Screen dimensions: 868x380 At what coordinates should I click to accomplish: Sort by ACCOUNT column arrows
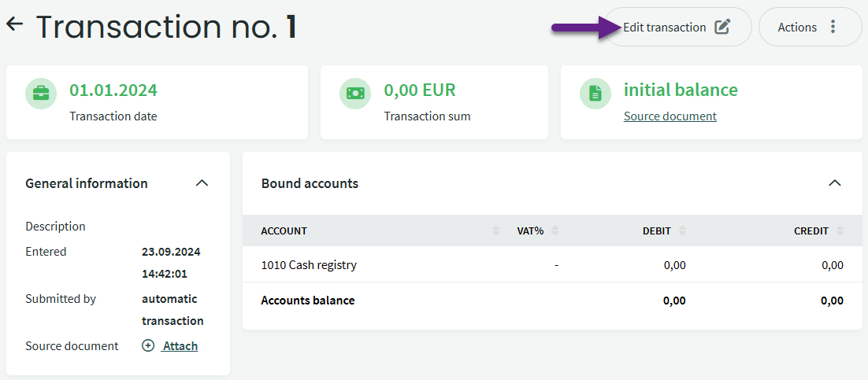coord(496,231)
